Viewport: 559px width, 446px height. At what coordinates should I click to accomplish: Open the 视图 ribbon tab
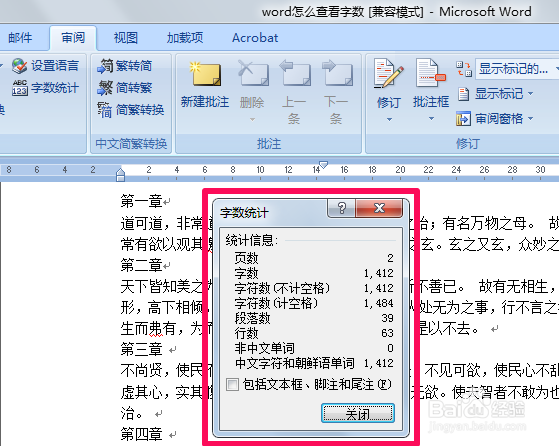coord(125,38)
